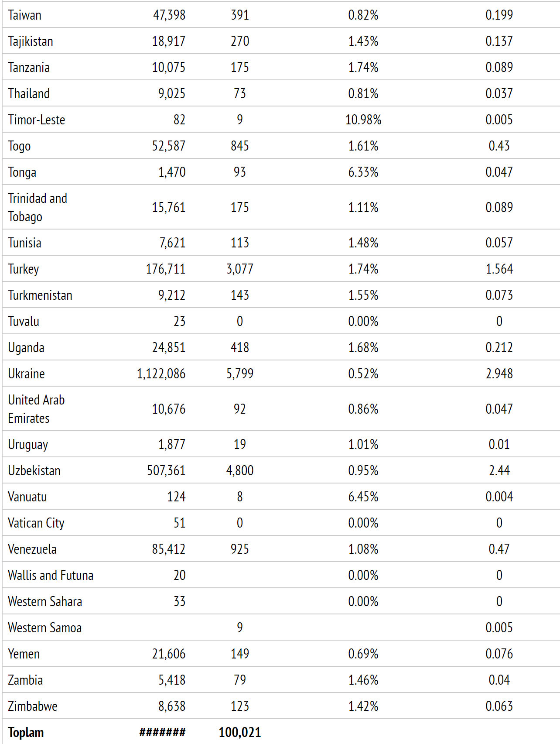Screen dimensions: 560x744
Task: Click the Taiwan country name cell
Action: 25,15
